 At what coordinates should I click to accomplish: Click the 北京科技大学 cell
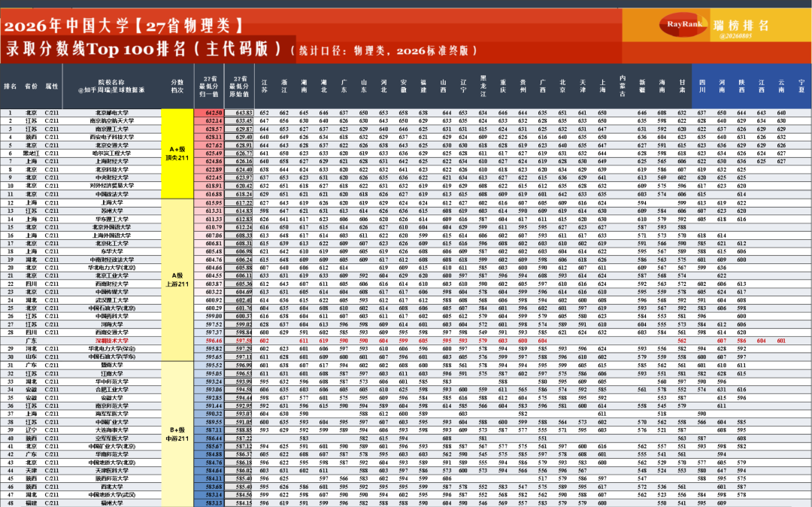click(x=112, y=169)
